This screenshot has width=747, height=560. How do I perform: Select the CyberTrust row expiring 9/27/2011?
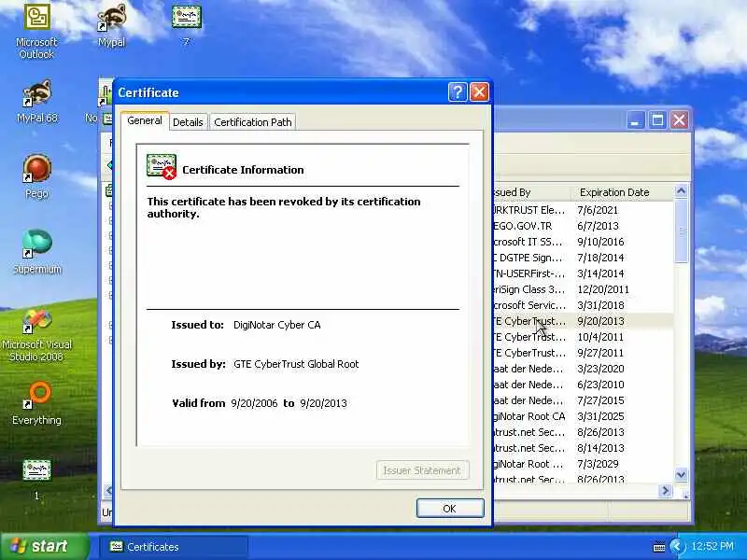583,353
